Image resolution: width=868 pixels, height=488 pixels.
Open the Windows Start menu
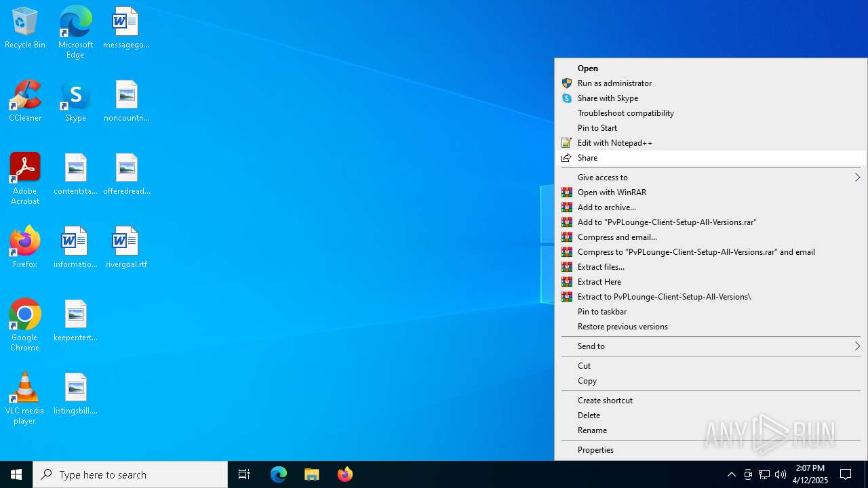coord(16,474)
